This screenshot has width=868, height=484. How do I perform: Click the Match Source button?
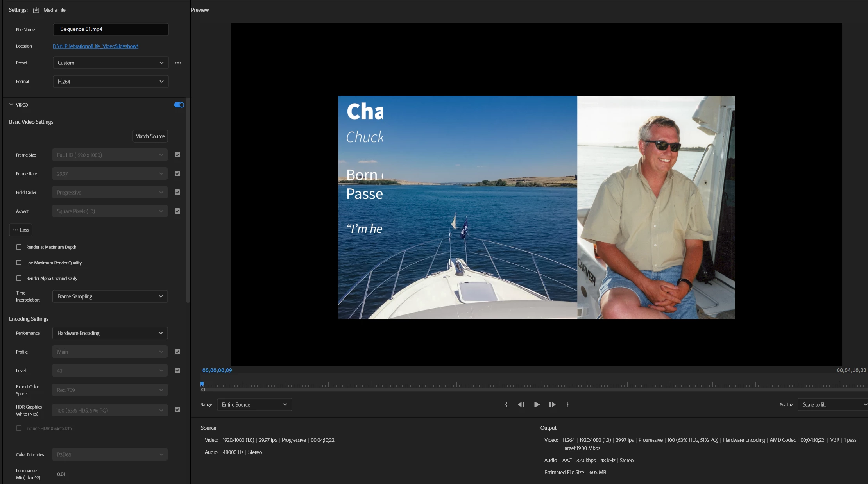pos(150,136)
